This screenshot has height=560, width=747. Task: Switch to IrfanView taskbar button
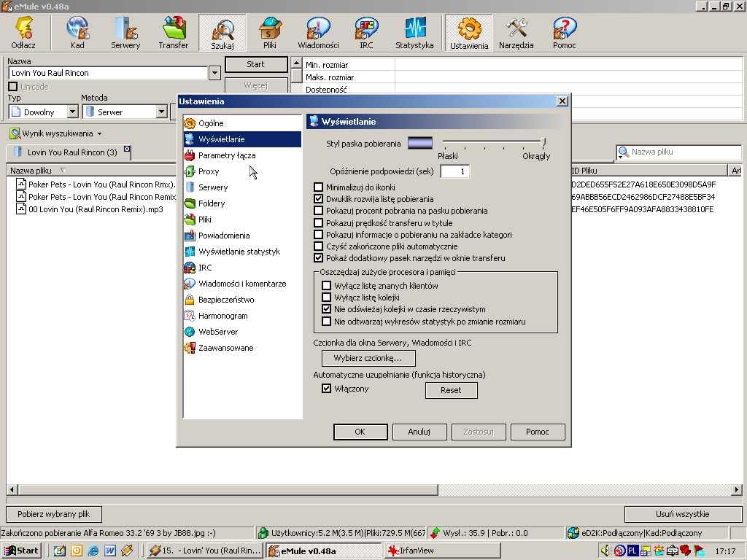point(443,551)
